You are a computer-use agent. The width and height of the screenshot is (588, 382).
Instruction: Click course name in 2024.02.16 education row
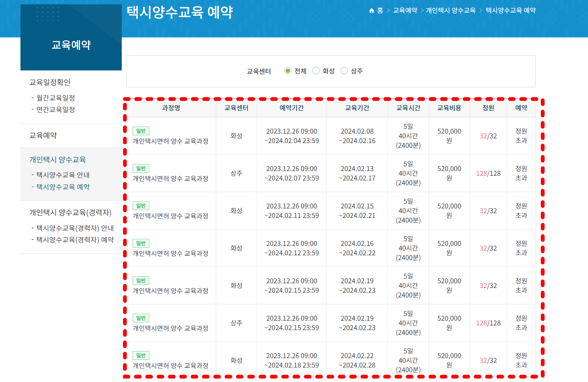pyautogui.click(x=171, y=253)
